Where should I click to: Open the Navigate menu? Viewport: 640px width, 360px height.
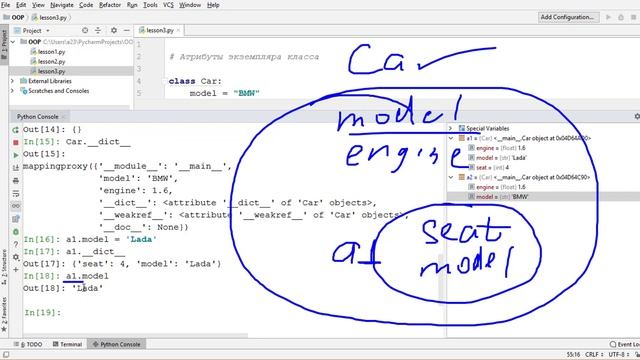[62, 5]
